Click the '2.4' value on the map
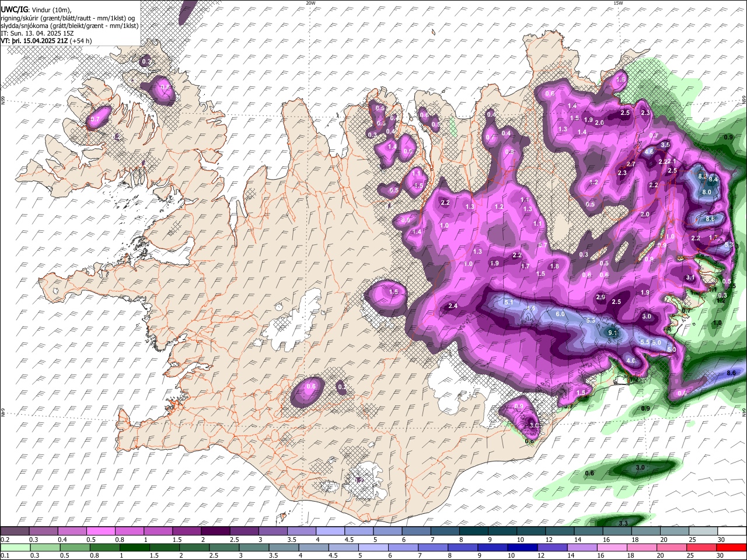Image resolution: width=747 pixels, height=560 pixels. (x=453, y=306)
